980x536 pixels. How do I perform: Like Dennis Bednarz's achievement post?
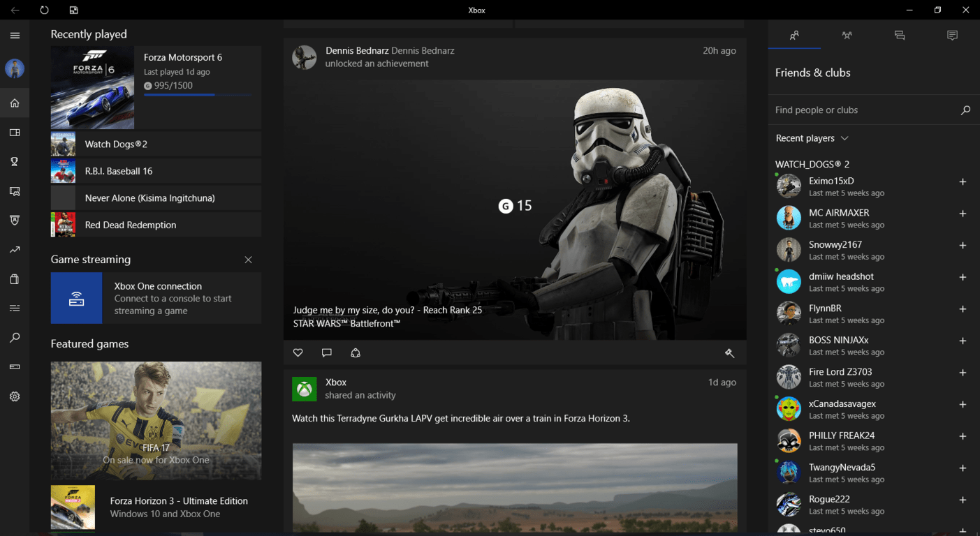click(298, 353)
